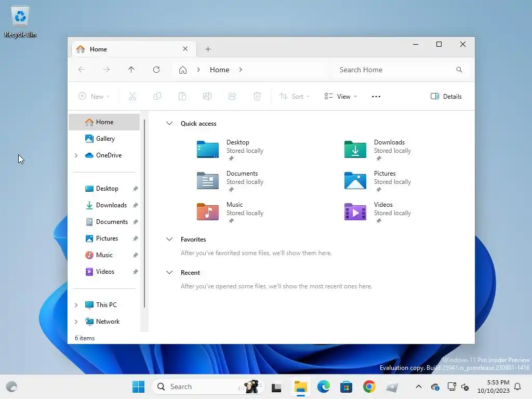532x399 pixels.
Task: Go back with the left arrow
Action: tap(82, 70)
